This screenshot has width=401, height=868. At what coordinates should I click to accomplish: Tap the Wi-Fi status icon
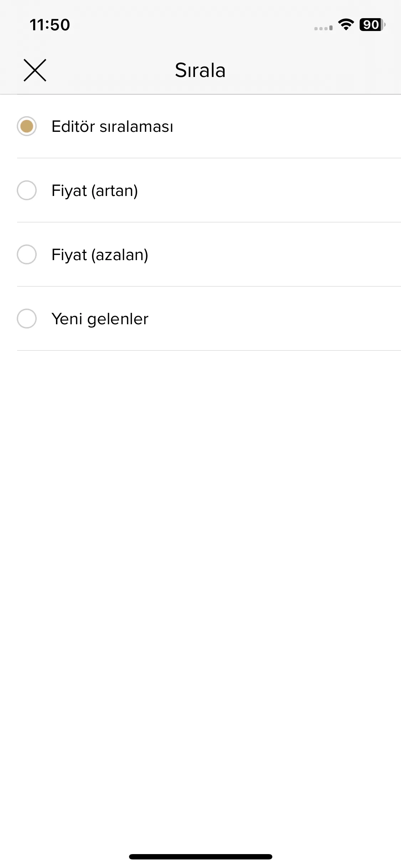tap(346, 25)
